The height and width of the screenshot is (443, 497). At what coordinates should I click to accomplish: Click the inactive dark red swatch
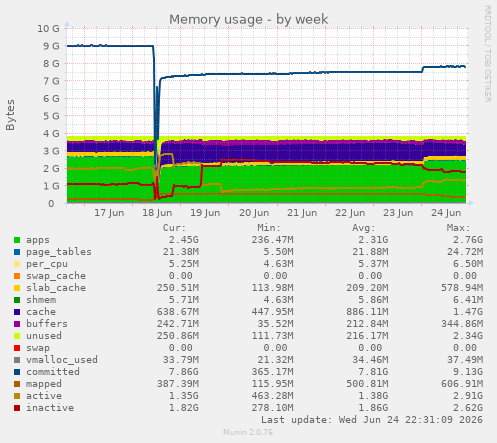coord(17,408)
